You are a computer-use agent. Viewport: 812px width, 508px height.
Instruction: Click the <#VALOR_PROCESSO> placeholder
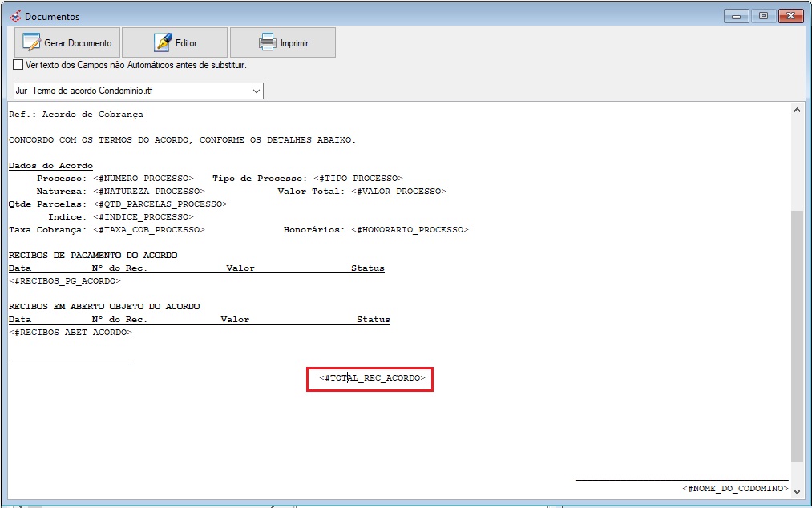point(398,192)
